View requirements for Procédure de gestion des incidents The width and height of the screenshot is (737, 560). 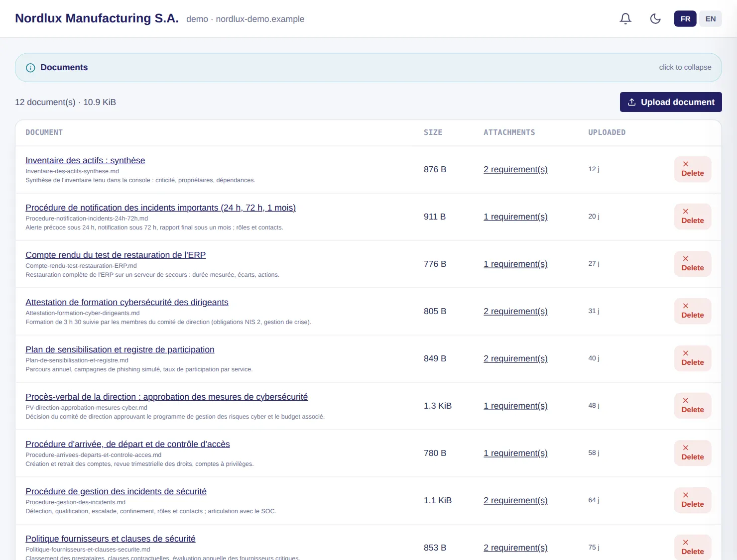[515, 500]
